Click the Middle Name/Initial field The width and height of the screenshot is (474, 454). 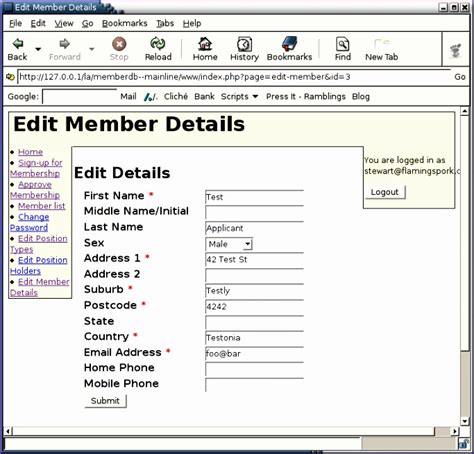point(255,213)
